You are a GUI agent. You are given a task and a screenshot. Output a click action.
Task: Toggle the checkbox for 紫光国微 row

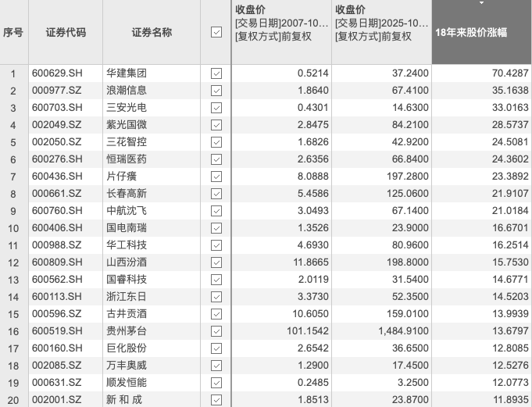pyautogui.click(x=216, y=125)
